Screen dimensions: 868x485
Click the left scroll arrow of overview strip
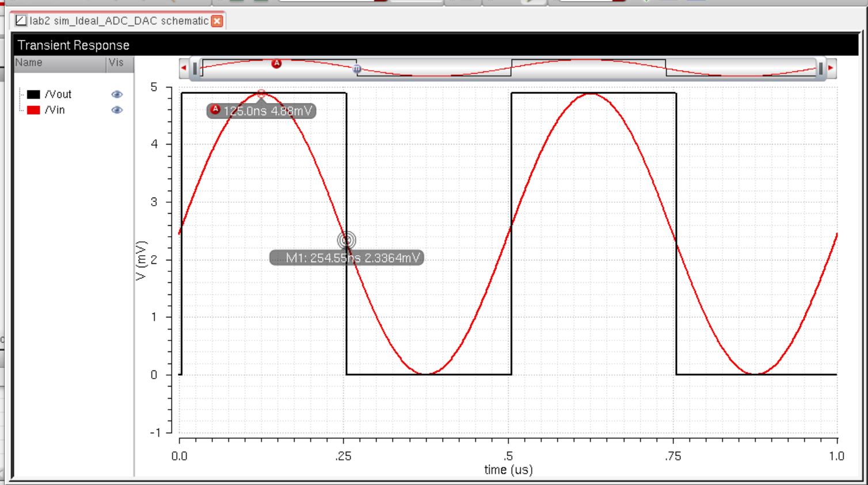tap(184, 68)
